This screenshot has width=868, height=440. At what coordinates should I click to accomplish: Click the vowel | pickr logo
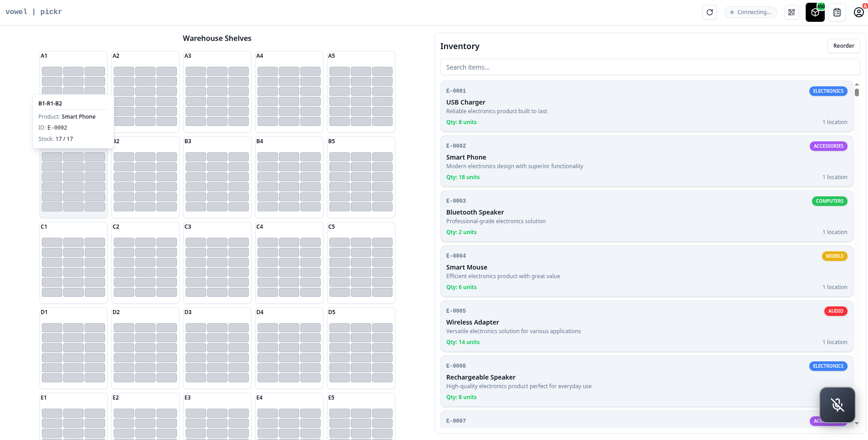(34, 12)
